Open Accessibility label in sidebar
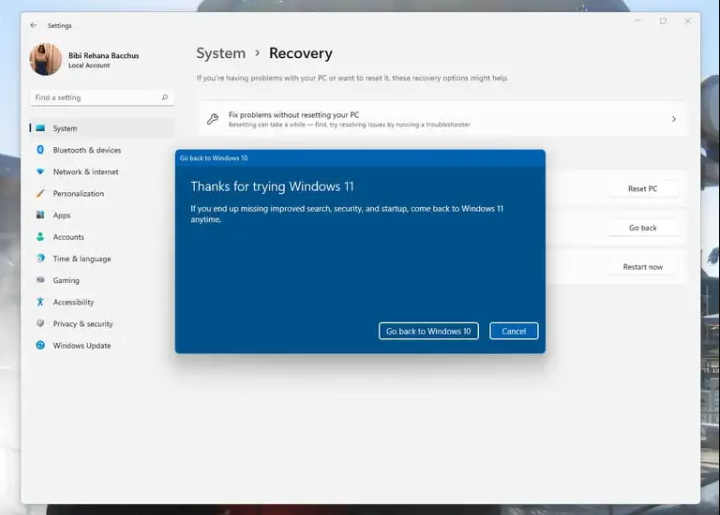This screenshot has height=515, width=720. pos(73,302)
